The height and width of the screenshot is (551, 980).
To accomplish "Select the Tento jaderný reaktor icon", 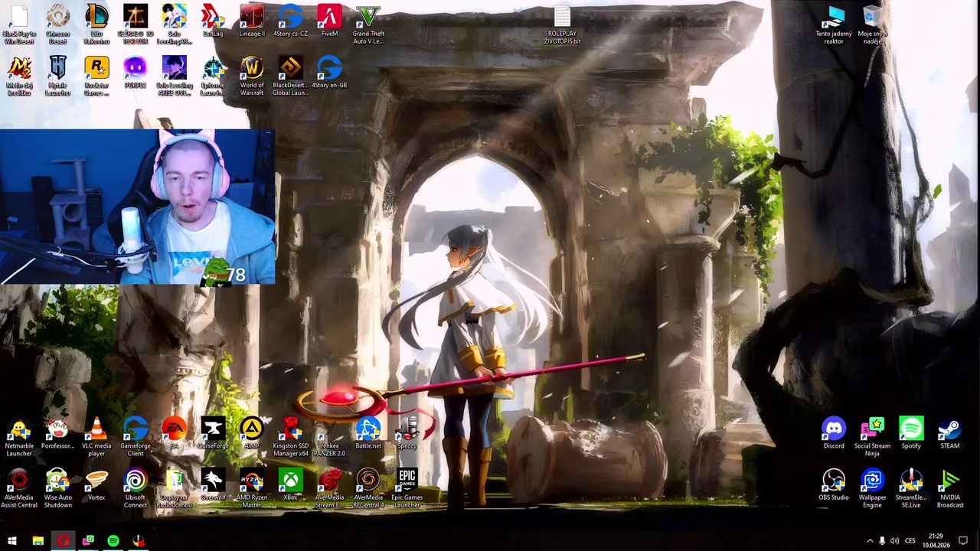I will (834, 24).
